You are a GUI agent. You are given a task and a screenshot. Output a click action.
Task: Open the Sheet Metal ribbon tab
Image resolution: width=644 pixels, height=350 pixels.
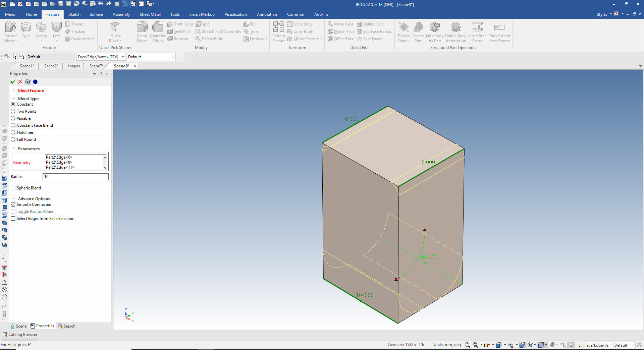click(x=150, y=14)
